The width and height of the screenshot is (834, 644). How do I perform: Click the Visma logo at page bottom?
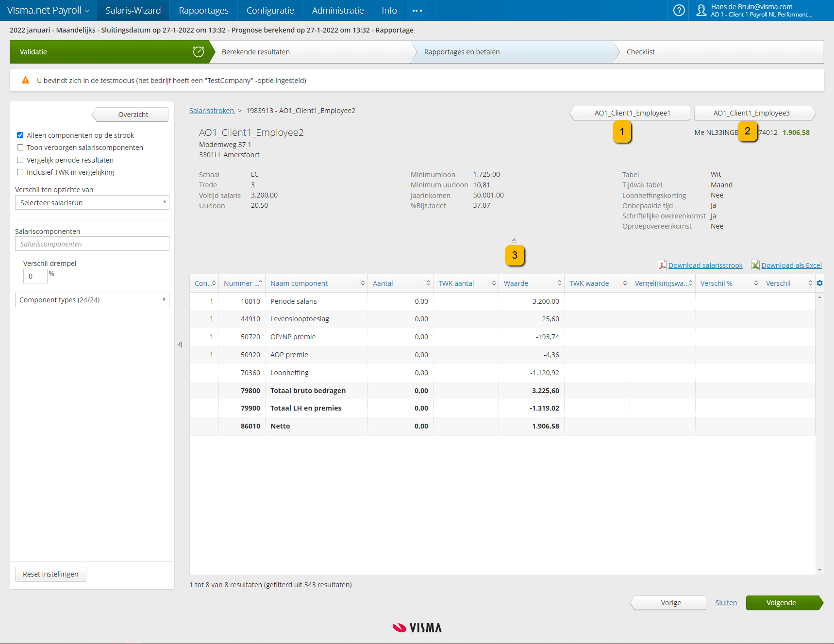click(417, 627)
